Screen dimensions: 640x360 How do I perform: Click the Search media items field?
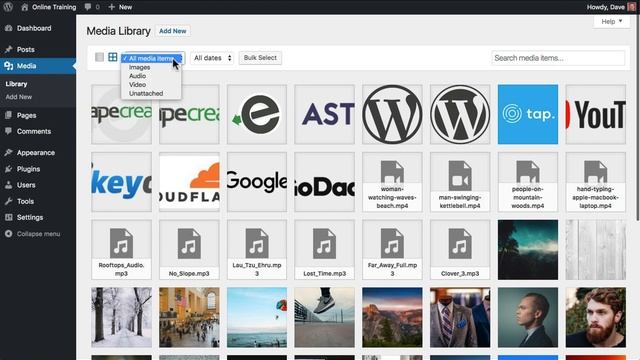click(558, 58)
